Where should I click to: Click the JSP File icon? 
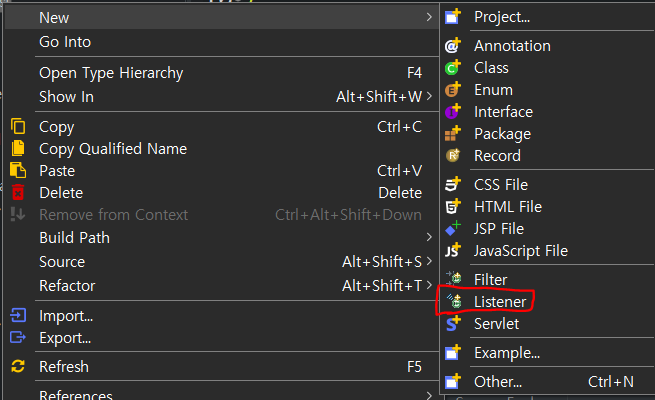click(453, 229)
